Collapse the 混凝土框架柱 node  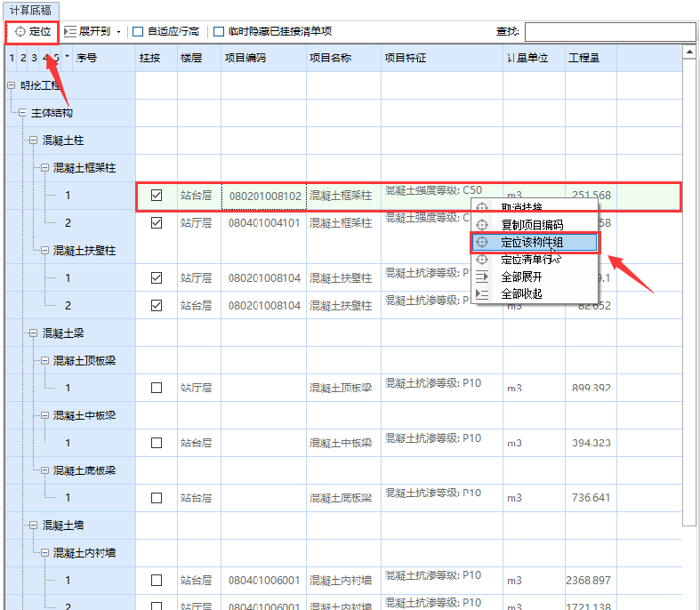[44, 168]
